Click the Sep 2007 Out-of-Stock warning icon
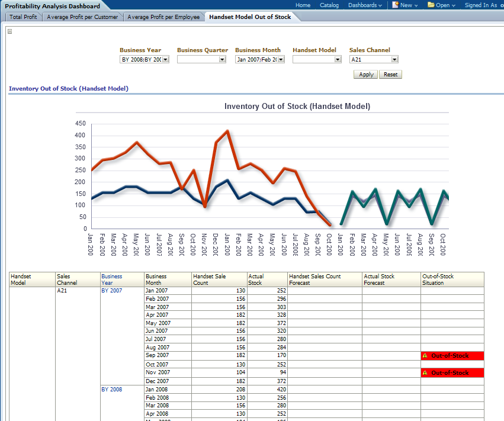Viewport: 504px width, 421px height. point(425,356)
